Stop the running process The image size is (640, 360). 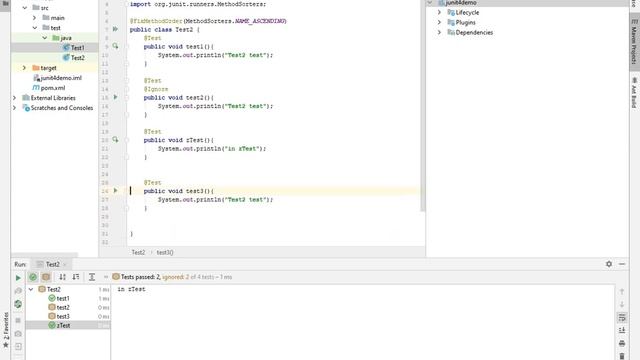(18, 320)
